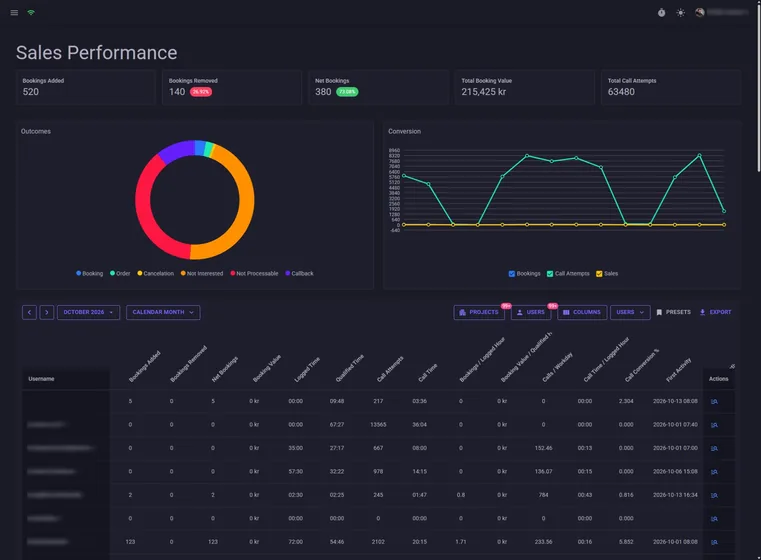
Task: Go to next month arrow
Action: 47,312
